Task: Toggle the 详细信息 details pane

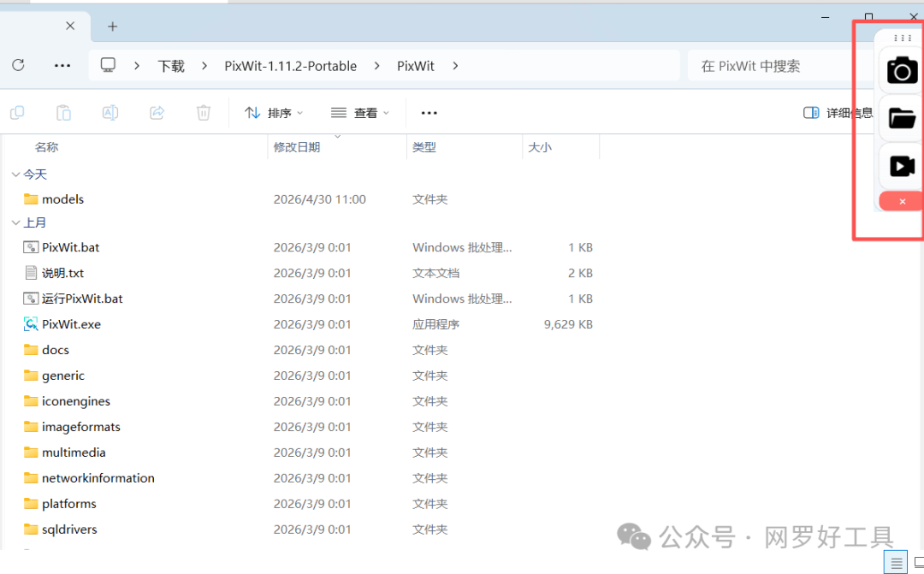Action: pyautogui.click(x=838, y=113)
